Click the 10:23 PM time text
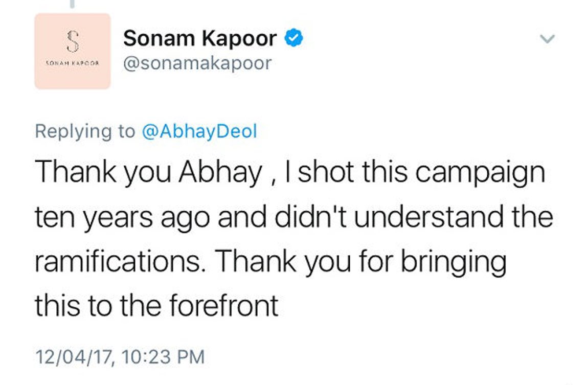This screenshot has width=588, height=385. click(x=163, y=356)
